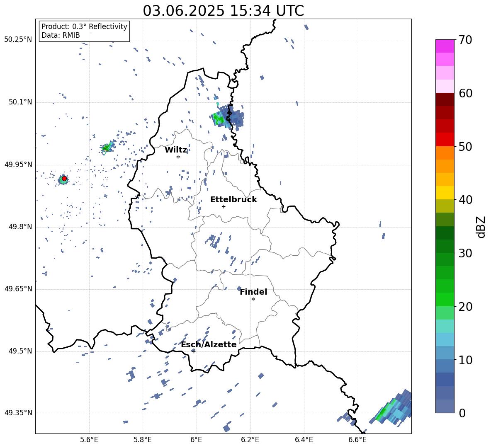Click the 50.25°N latitude tick label
This screenshot has height=448, width=491.
pos(18,40)
